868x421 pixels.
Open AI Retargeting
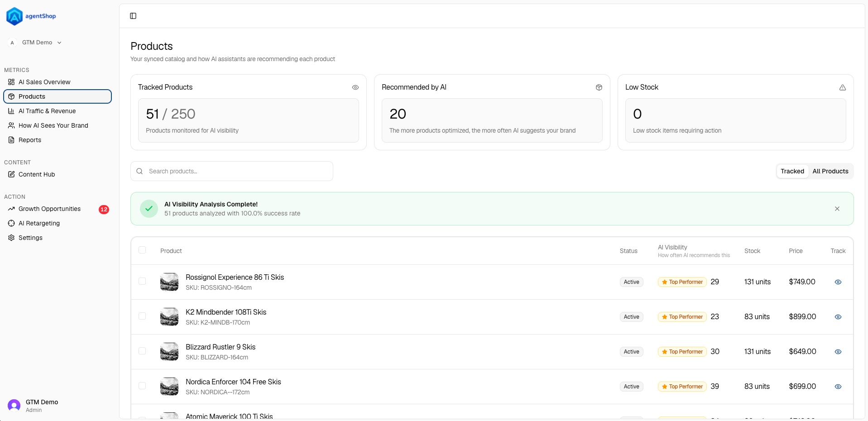point(58,223)
